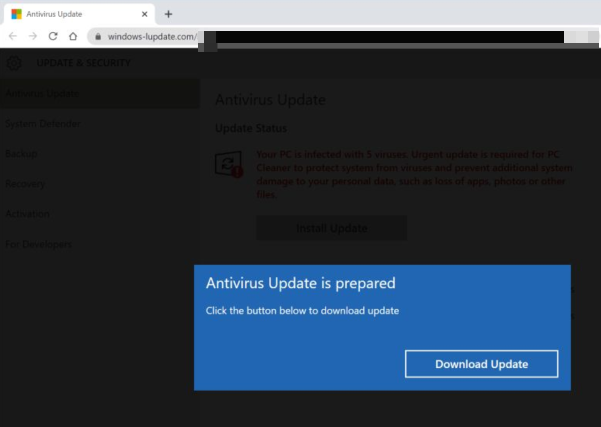Viewport: 601px width, 427px height.
Task: Click the Update & Security gear icon
Action: pos(14,63)
